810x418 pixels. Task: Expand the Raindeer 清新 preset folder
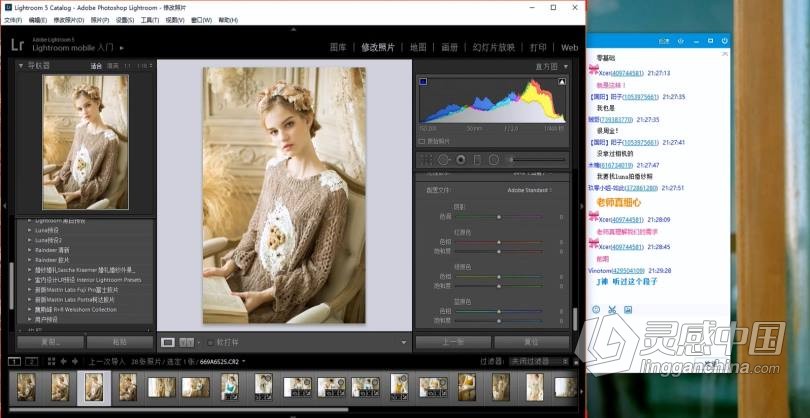pyautogui.click(x=29, y=250)
